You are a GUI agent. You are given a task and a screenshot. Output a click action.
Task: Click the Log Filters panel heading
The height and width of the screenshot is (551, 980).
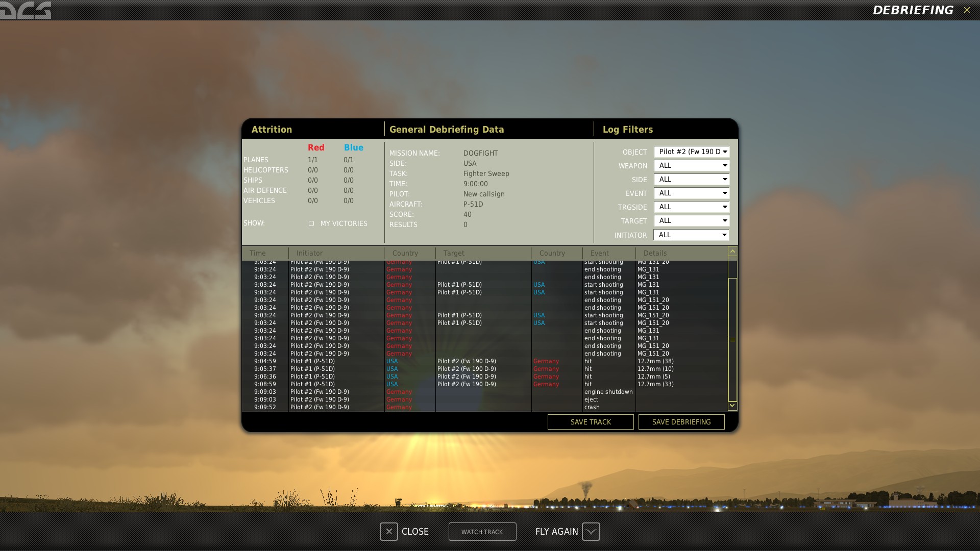(x=628, y=130)
